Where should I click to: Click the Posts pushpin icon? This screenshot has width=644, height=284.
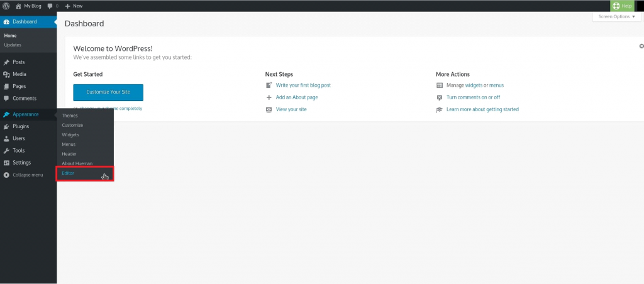(x=6, y=62)
